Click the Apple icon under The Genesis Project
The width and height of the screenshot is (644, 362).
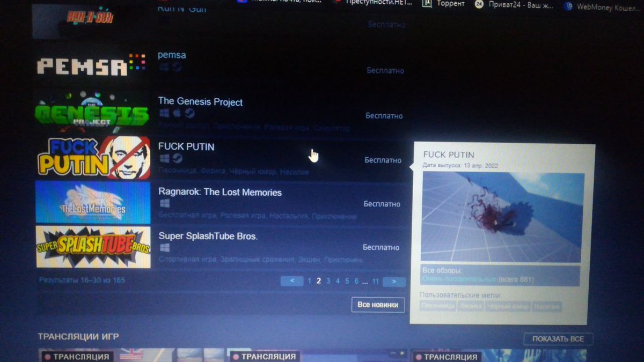click(x=177, y=114)
